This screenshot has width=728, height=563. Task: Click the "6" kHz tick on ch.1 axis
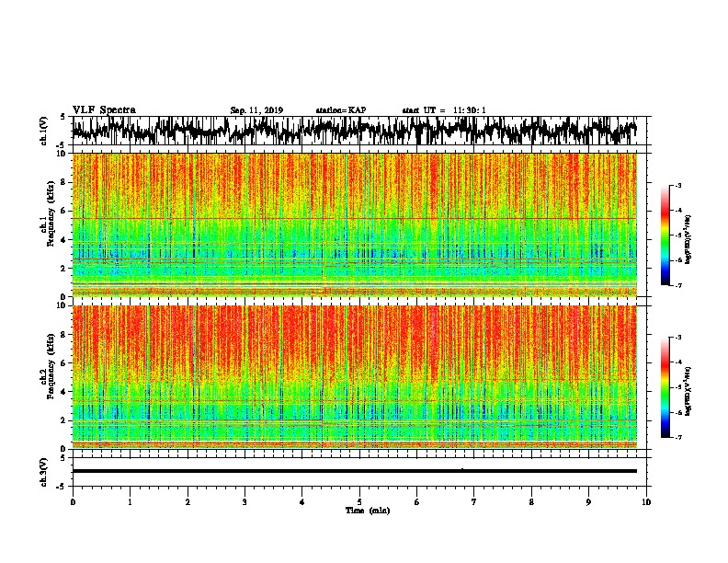click(65, 211)
